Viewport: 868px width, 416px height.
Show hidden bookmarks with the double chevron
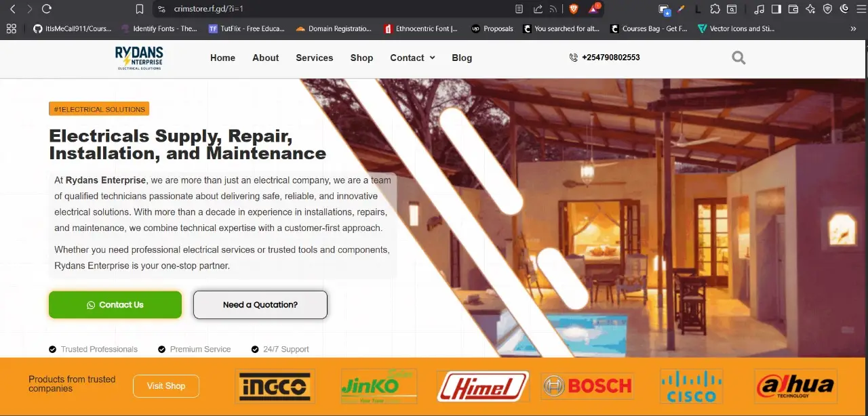click(x=853, y=28)
